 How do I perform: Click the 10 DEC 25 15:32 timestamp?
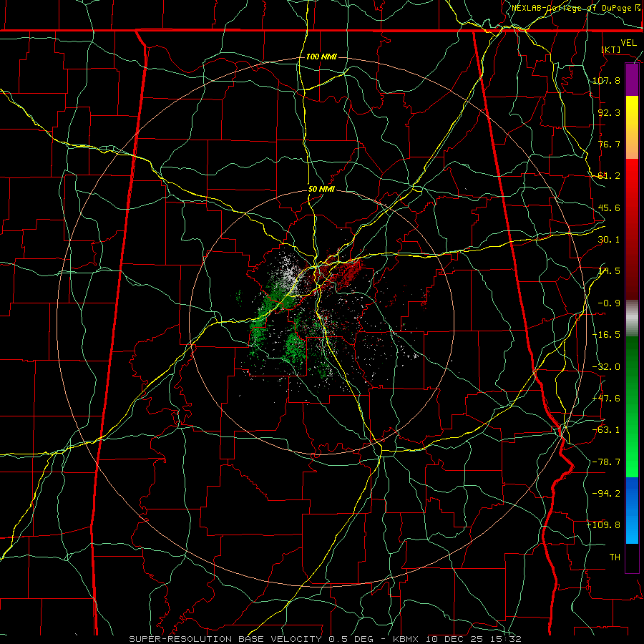(473, 639)
